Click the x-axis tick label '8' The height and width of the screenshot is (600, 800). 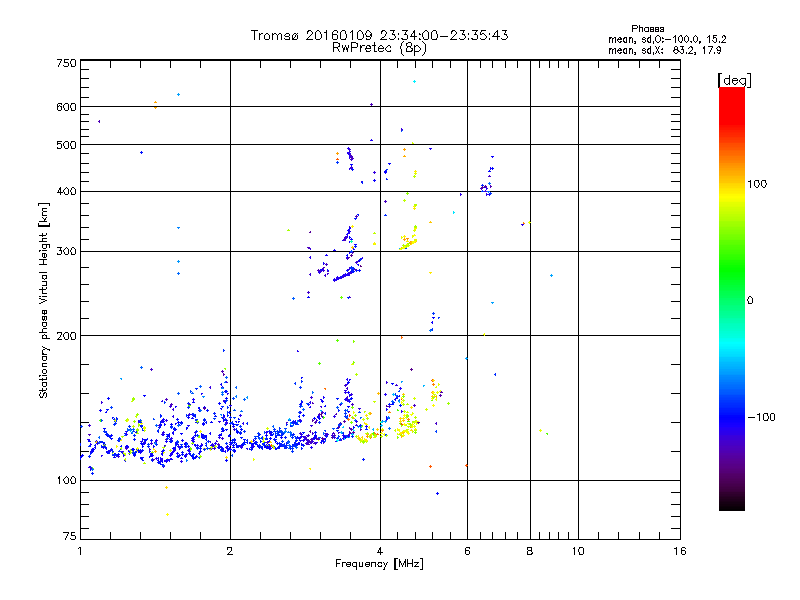(530, 551)
